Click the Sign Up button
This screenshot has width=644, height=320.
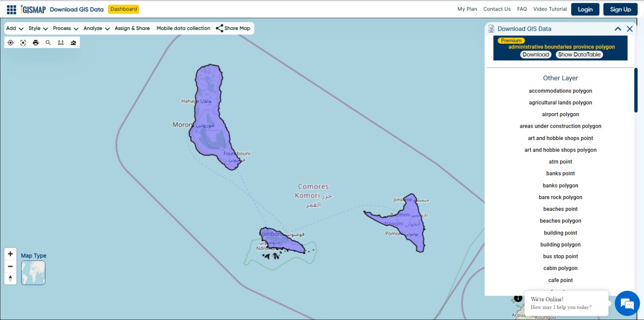coord(620,9)
